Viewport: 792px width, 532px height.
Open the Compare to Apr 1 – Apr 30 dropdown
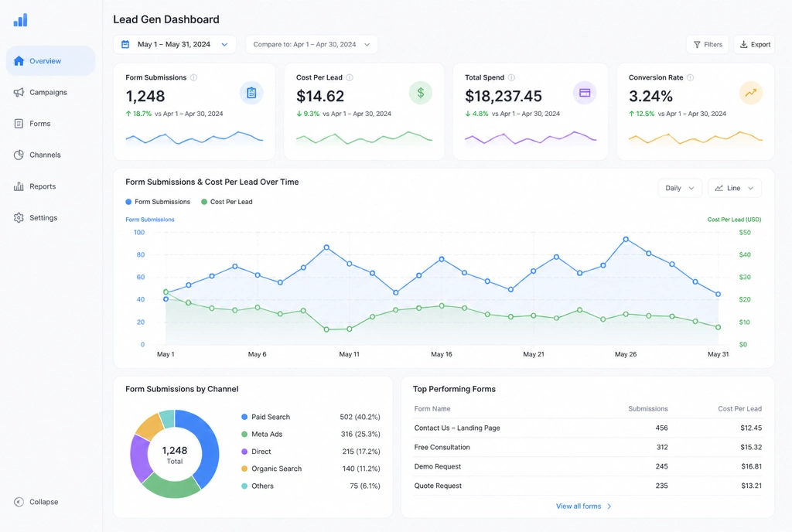311,44
